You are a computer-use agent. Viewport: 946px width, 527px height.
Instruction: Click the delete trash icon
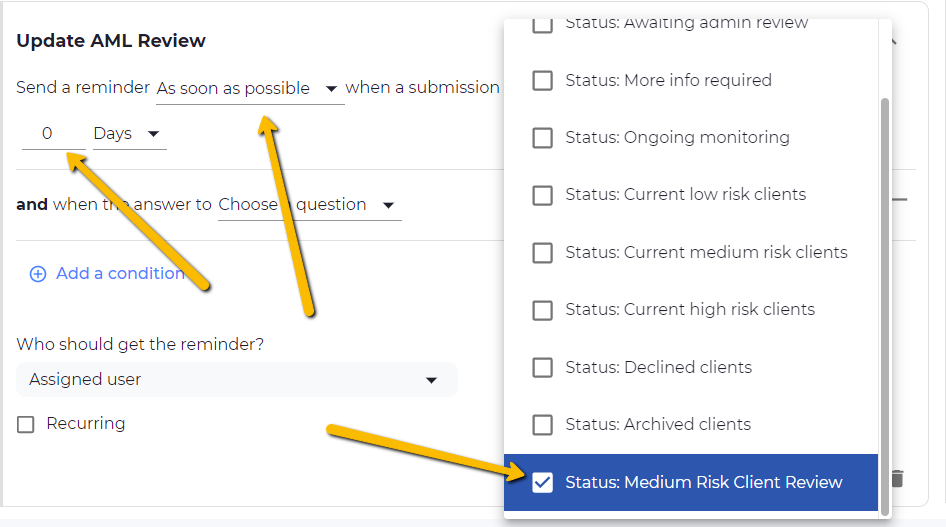(897, 479)
